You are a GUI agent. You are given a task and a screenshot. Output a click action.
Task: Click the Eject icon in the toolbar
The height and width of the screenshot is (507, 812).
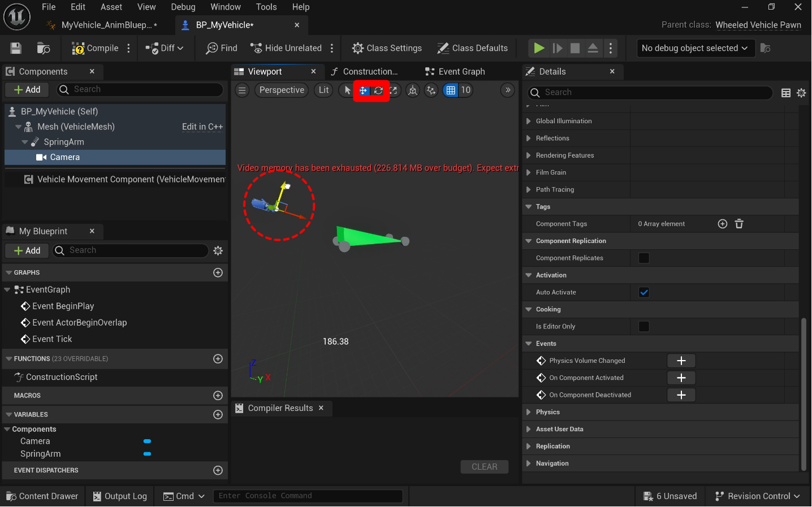(x=593, y=48)
